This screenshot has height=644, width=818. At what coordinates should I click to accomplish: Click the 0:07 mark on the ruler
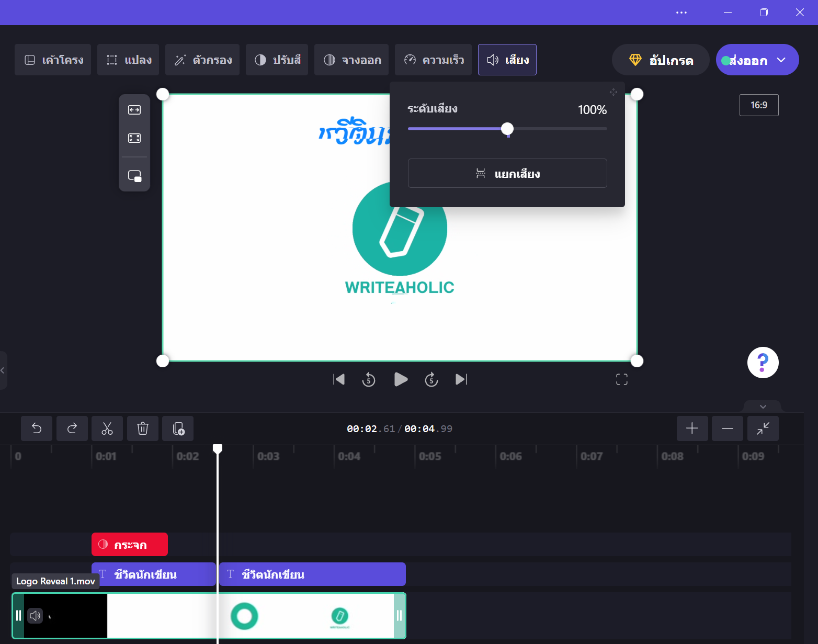click(592, 456)
